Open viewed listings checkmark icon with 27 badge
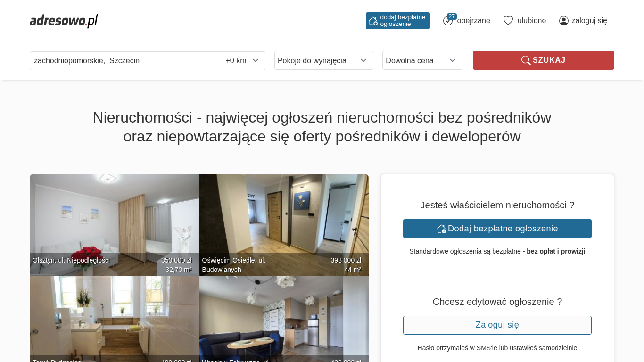 point(448,20)
